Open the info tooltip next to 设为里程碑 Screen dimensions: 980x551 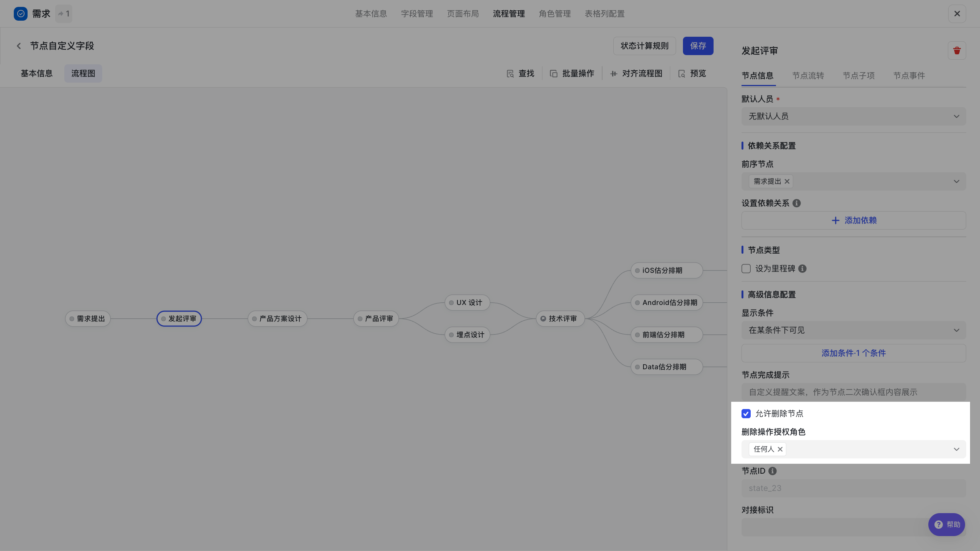[x=802, y=269]
